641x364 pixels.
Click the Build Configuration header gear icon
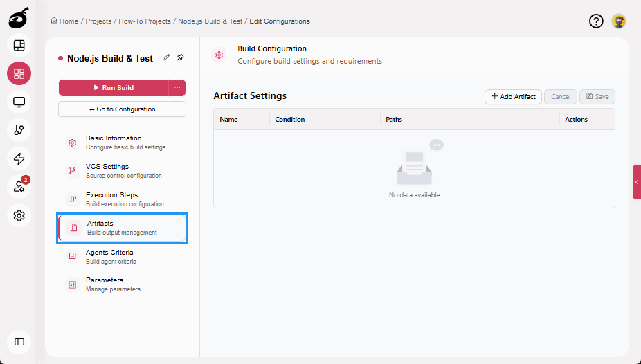(219, 55)
